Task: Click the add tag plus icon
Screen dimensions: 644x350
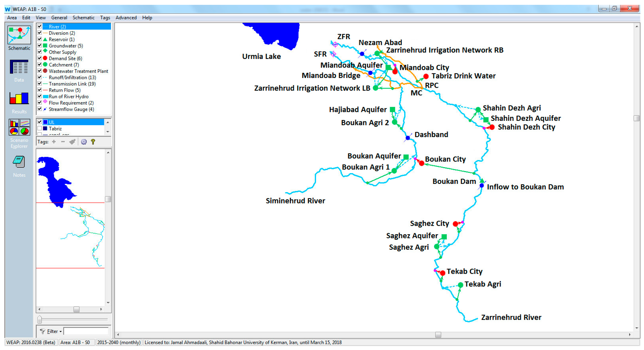Action: [54, 142]
